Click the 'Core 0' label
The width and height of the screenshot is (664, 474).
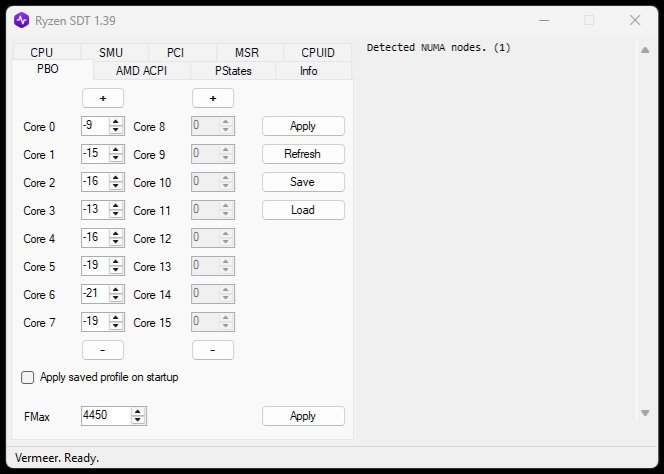tap(39, 127)
